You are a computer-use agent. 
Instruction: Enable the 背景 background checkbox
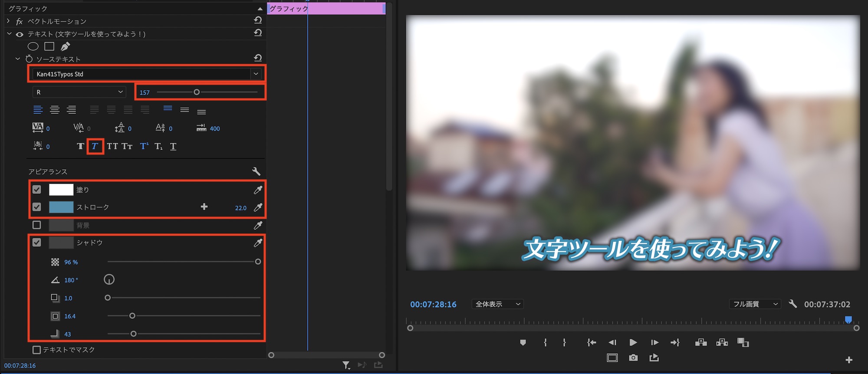(x=37, y=225)
